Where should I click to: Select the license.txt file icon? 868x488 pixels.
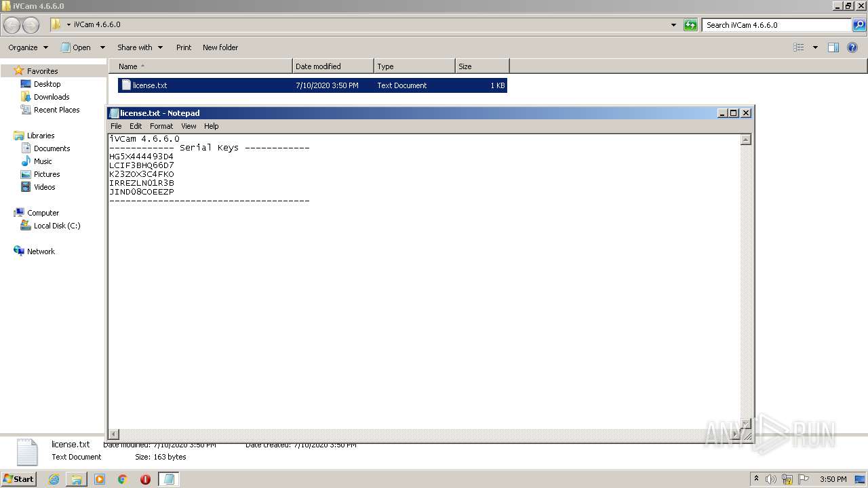click(125, 85)
